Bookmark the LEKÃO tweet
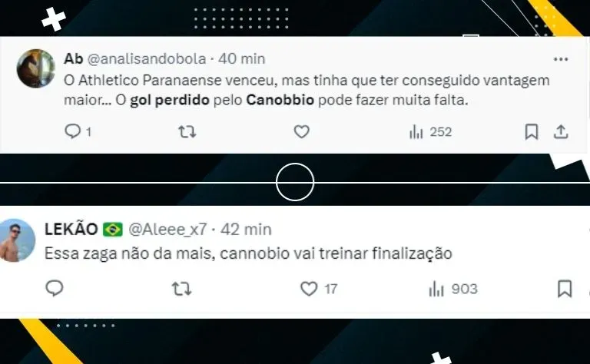Image resolution: width=590 pixels, height=364 pixels. point(565,289)
